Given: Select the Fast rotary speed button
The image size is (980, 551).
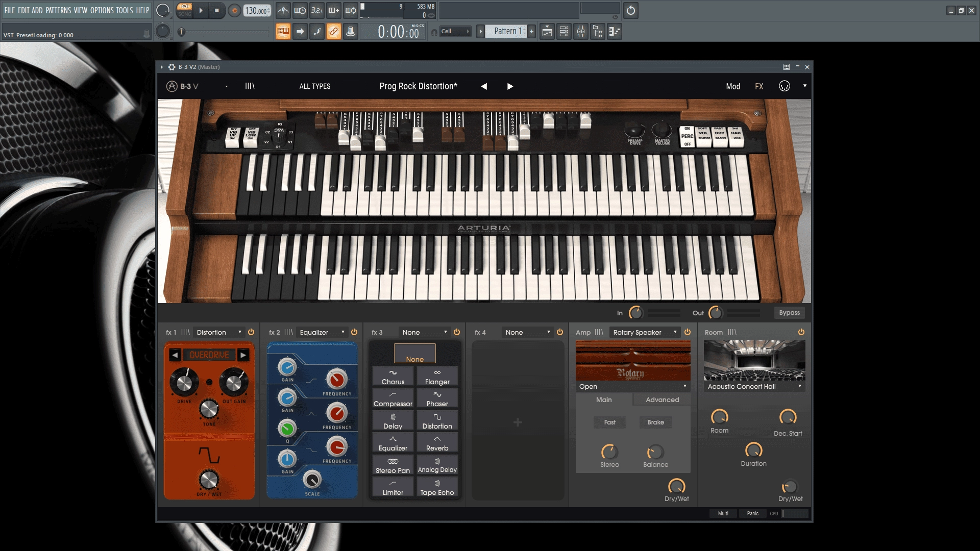Looking at the screenshot, I should coord(609,422).
